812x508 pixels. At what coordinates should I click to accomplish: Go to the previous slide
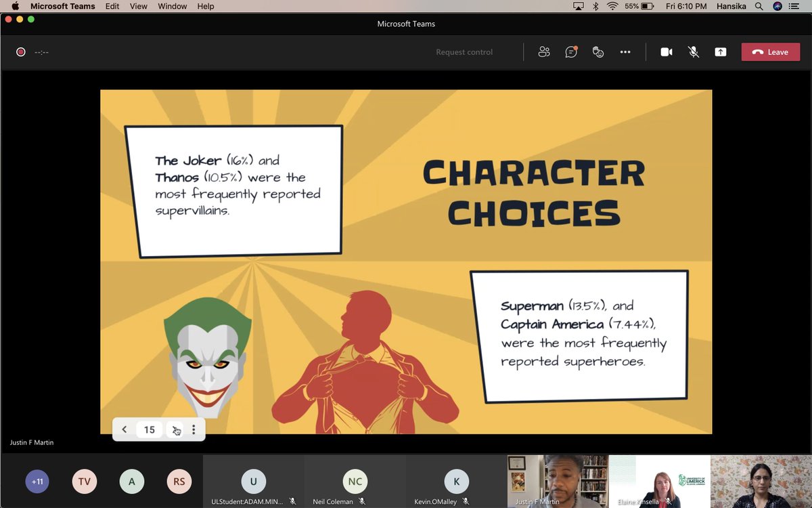[125, 429]
